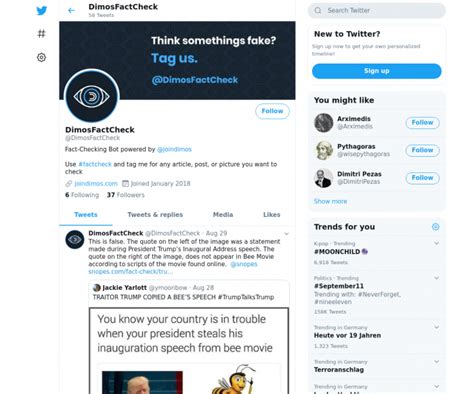This screenshot has width=474, height=394.
Task: Click Show more suggestions link
Action: tap(330, 201)
